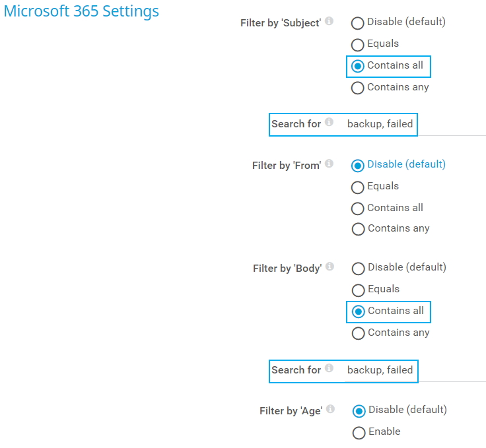The height and width of the screenshot is (448, 486).
Task: Click info icon next to first Search for
Action: click(x=329, y=122)
